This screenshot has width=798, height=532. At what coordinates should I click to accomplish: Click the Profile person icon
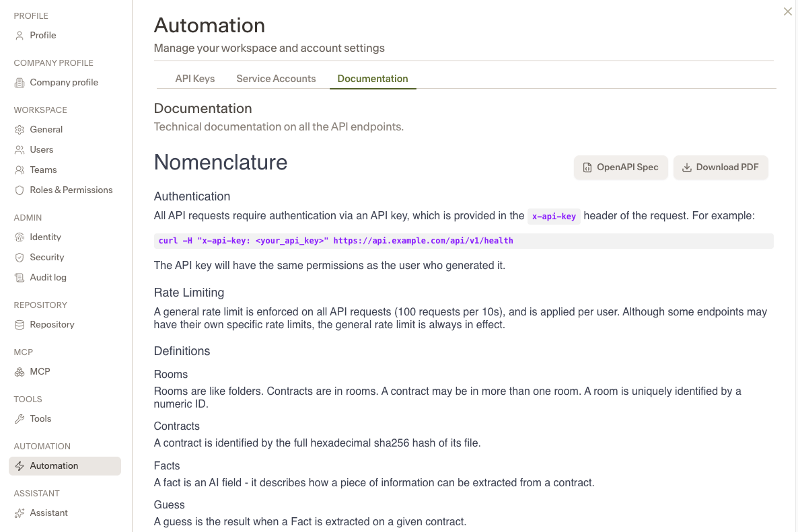20,36
